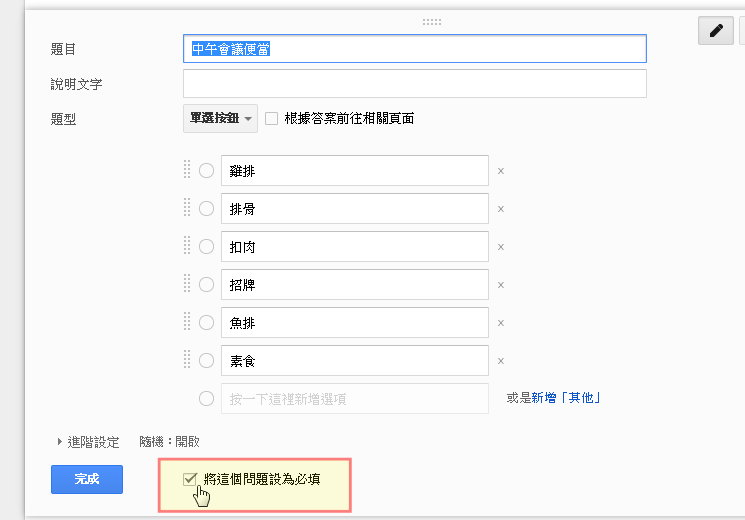745x520 pixels.
Task: Click the 說明文字 input field
Action: click(415, 84)
